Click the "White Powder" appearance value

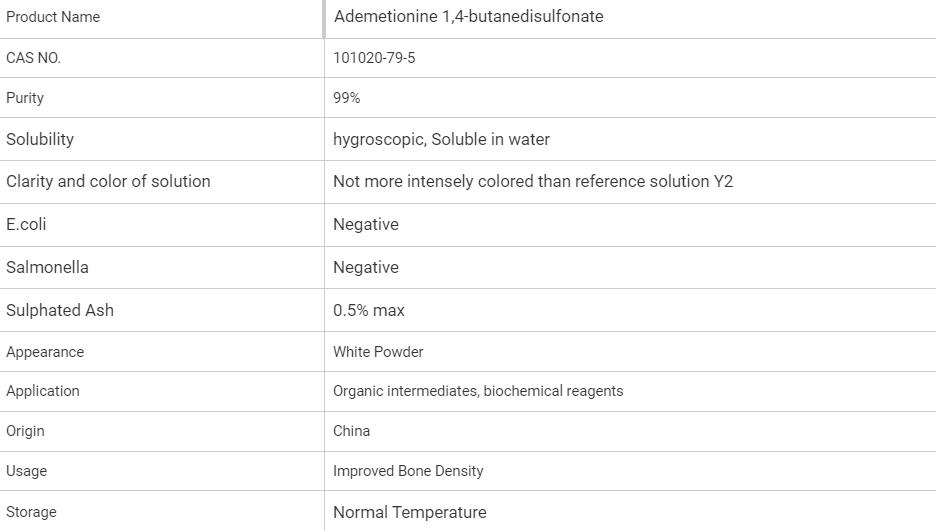click(x=378, y=352)
